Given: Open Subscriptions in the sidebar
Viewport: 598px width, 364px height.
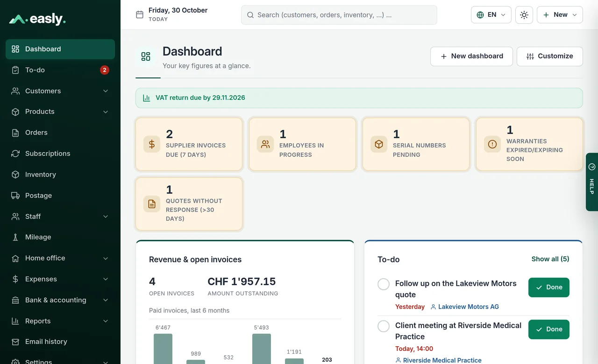Looking at the screenshot, I should 60,154.
